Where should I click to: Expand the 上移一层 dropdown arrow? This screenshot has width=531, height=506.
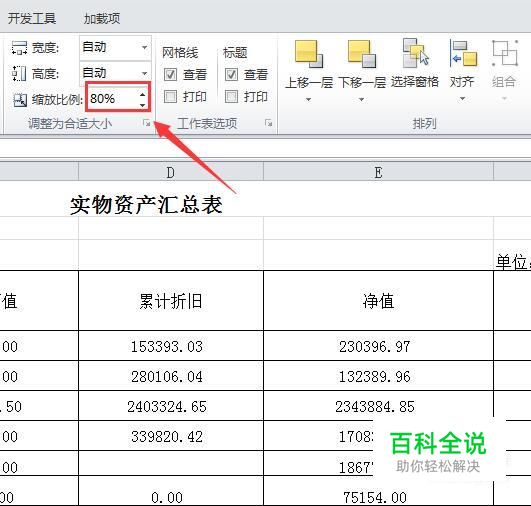point(309,99)
